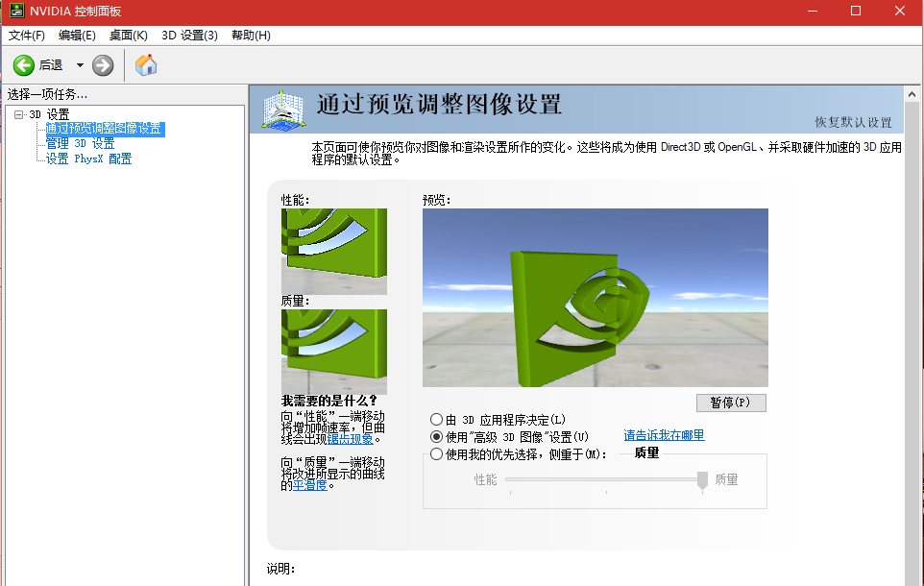Select radio 由 3D 应用程序决定(L)

click(x=436, y=420)
